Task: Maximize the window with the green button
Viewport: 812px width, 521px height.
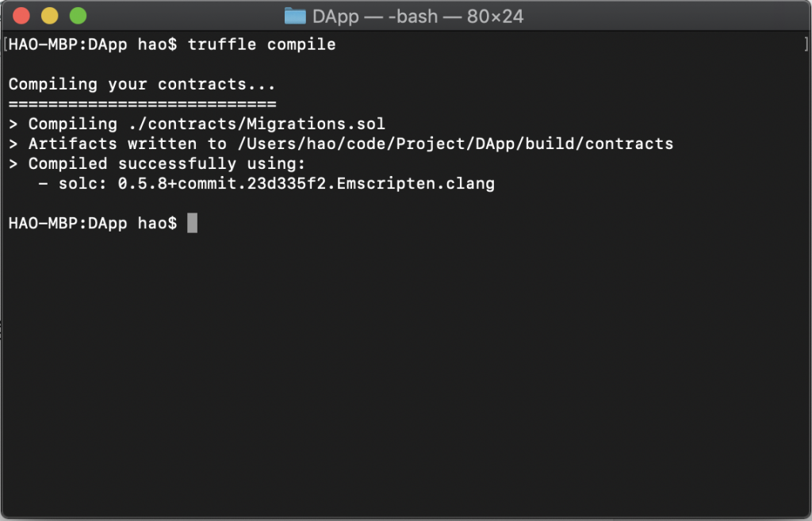Action: (x=78, y=16)
